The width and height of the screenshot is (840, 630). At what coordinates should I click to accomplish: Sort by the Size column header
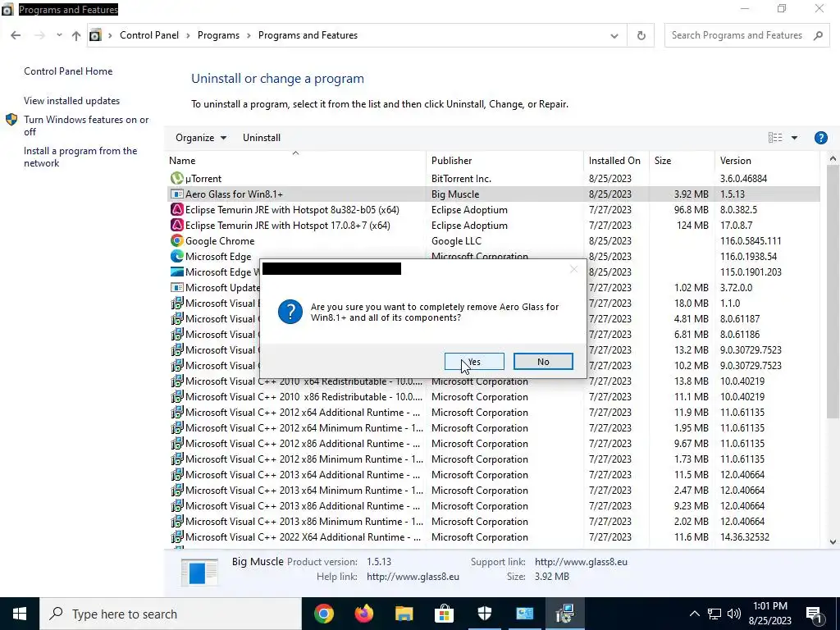click(682, 160)
